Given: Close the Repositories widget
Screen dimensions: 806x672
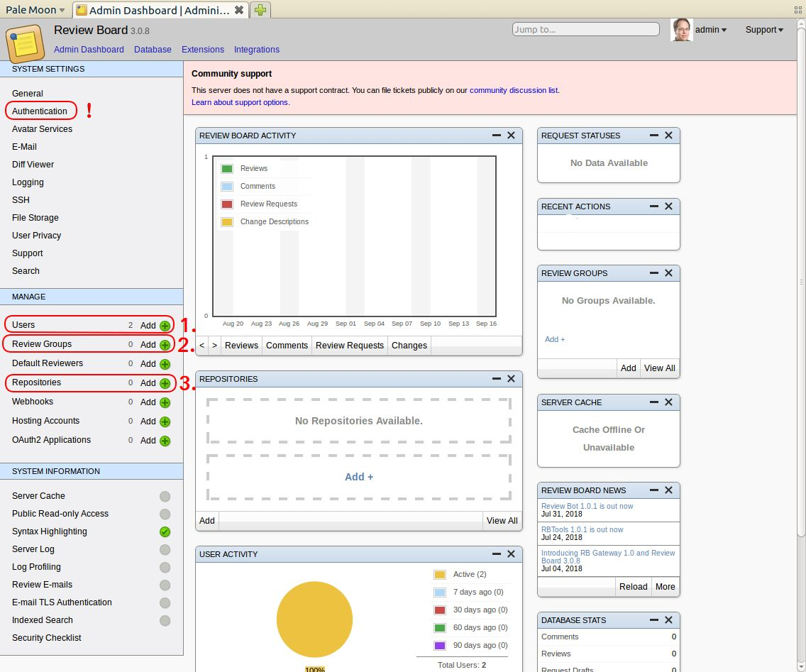Looking at the screenshot, I should coord(511,378).
